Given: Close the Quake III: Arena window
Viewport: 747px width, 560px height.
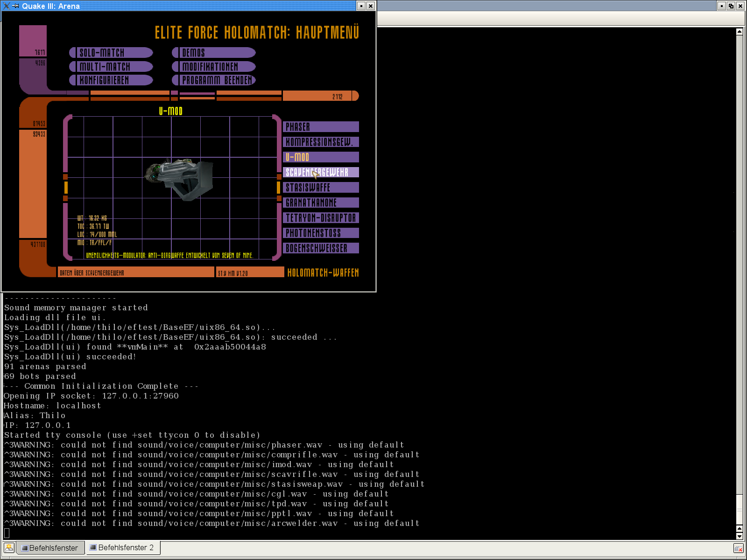Looking at the screenshot, I should pos(371,6).
